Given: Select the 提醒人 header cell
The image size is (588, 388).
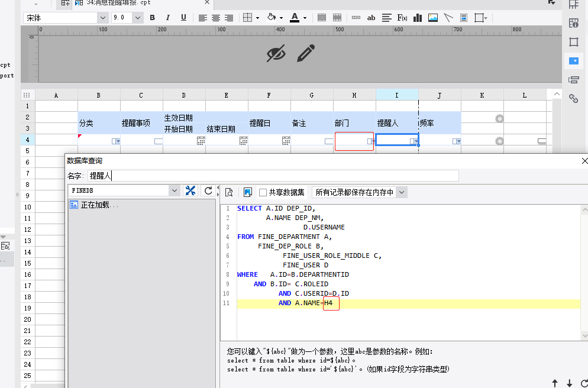Looking at the screenshot, I should point(397,123).
